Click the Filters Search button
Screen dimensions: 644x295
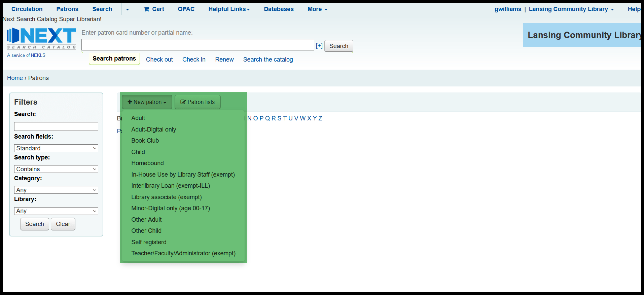tap(35, 224)
